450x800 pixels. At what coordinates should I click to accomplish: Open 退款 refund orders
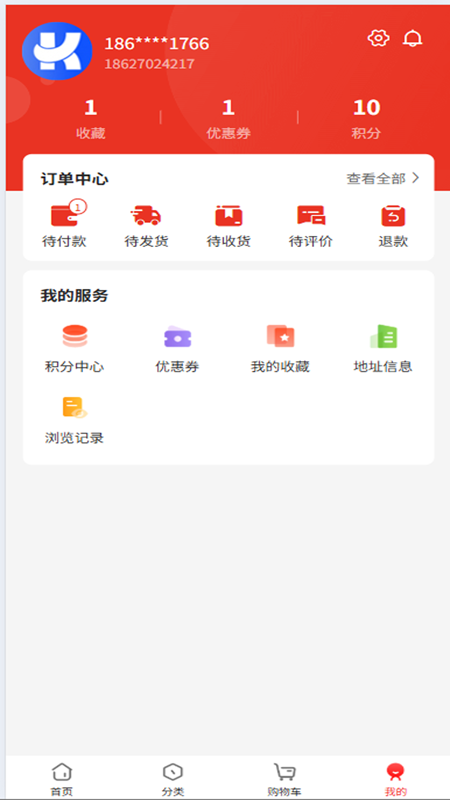(x=393, y=226)
